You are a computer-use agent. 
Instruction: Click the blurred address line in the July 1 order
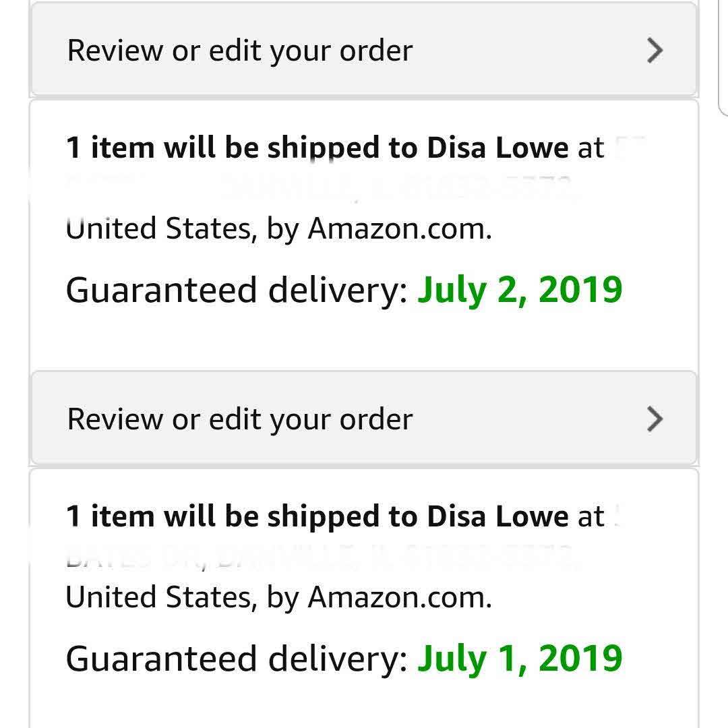pyautogui.click(x=320, y=557)
